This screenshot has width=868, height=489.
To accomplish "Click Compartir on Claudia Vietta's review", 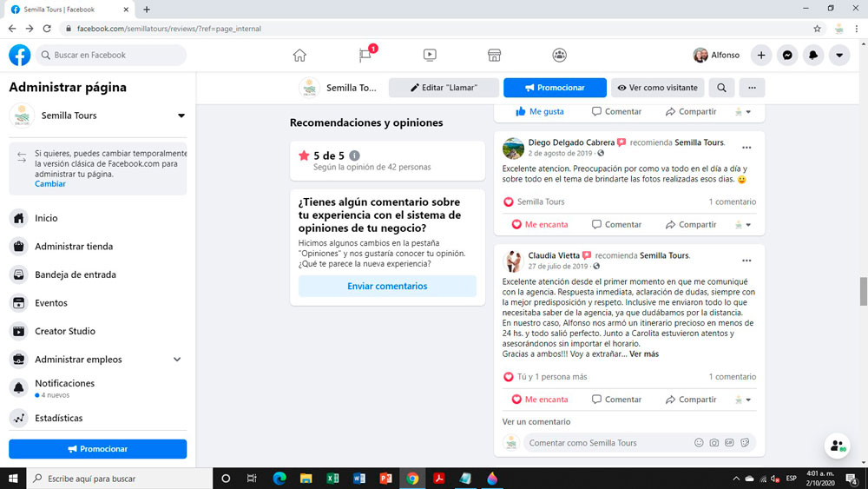I will [x=690, y=400].
